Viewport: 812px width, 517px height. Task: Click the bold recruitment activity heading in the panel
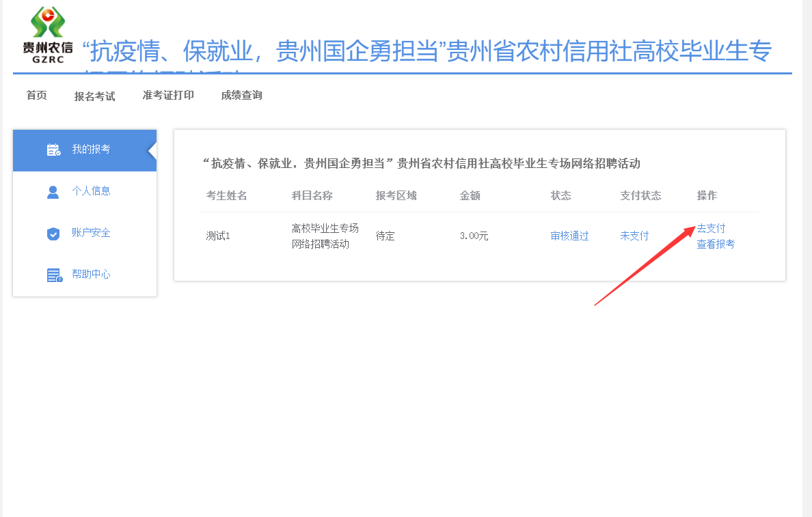pos(422,164)
